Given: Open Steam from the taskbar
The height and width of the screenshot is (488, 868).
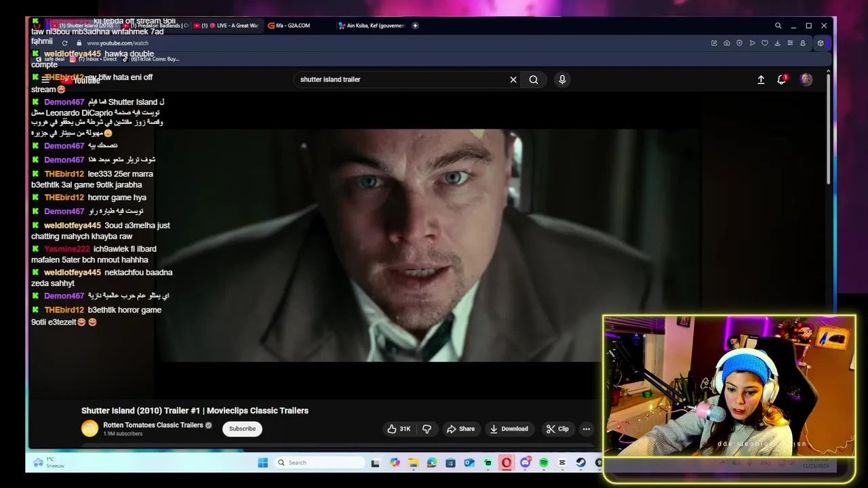Looking at the screenshot, I should click(x=581, y=463).
